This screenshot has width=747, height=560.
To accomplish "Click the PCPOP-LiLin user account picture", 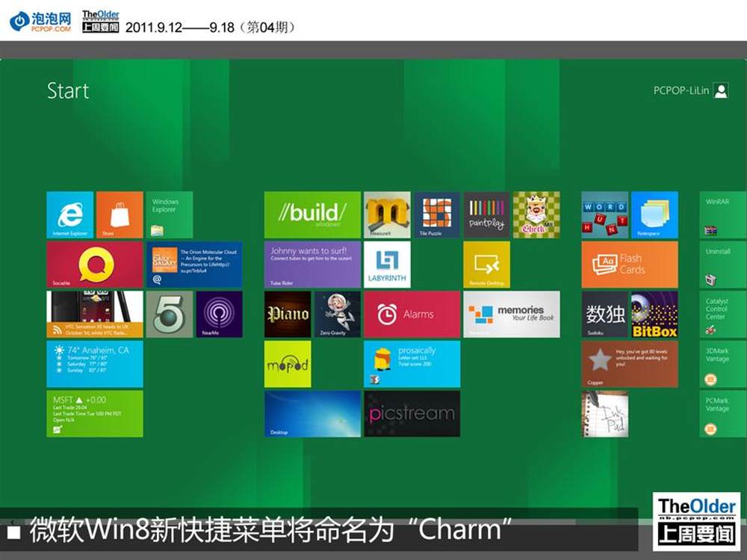I will tap(721, 90).
